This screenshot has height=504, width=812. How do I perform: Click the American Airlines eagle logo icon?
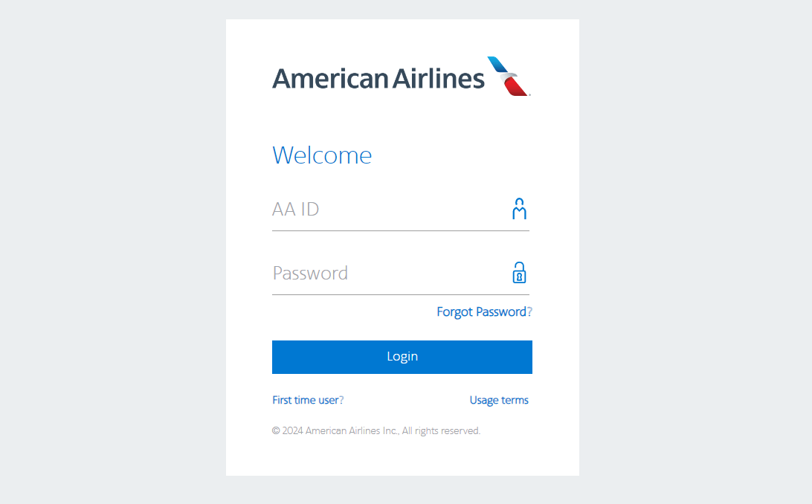pos(508,76)
